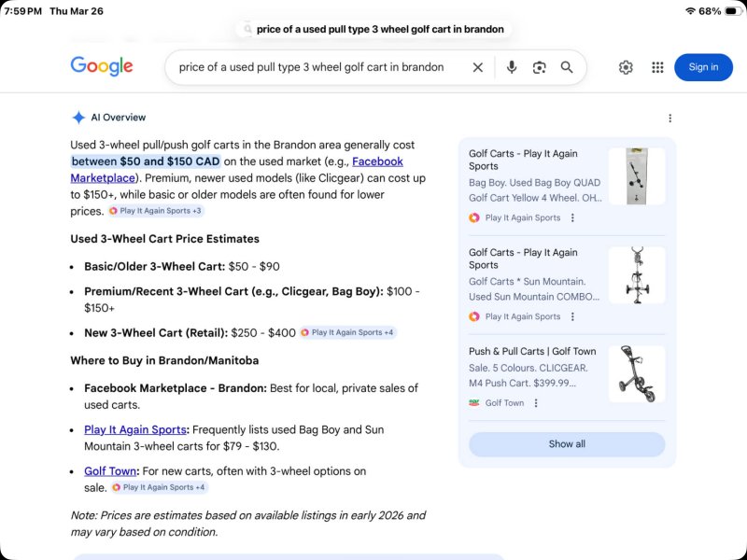Click the Google logo
This screenshot has height=560, width=747.
point(102,66)
